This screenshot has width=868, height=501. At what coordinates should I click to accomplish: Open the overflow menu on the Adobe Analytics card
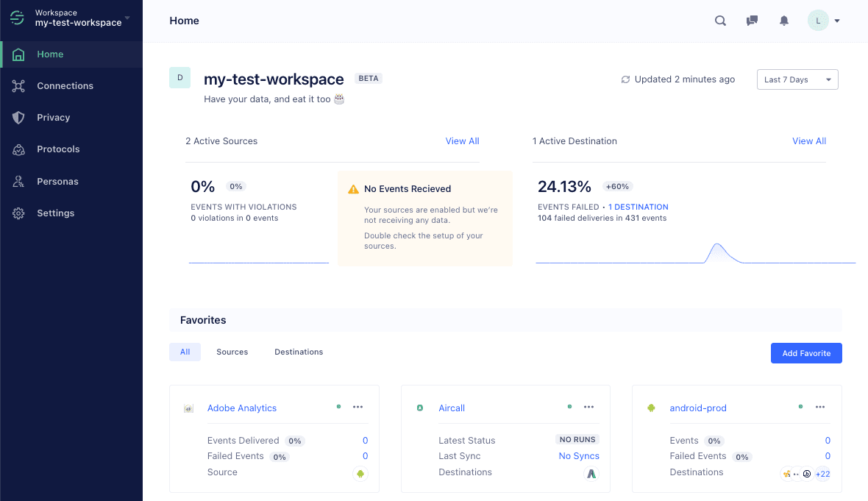358,407
